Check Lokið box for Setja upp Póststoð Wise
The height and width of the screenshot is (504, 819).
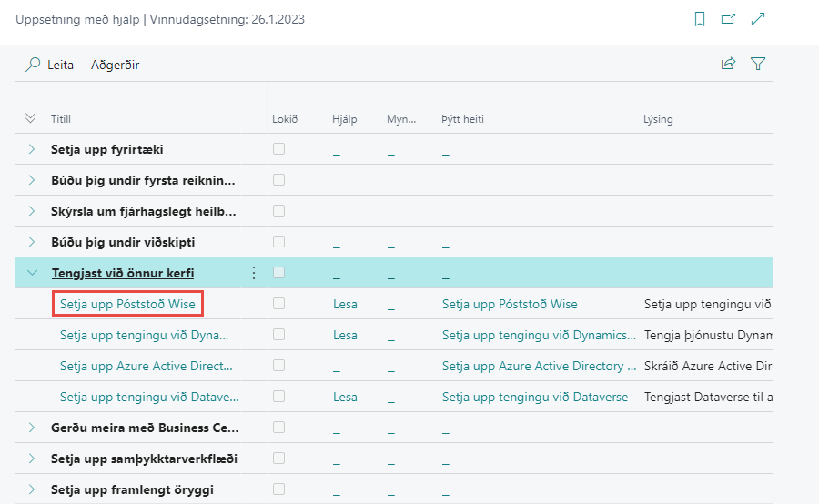tap(279, 304)
